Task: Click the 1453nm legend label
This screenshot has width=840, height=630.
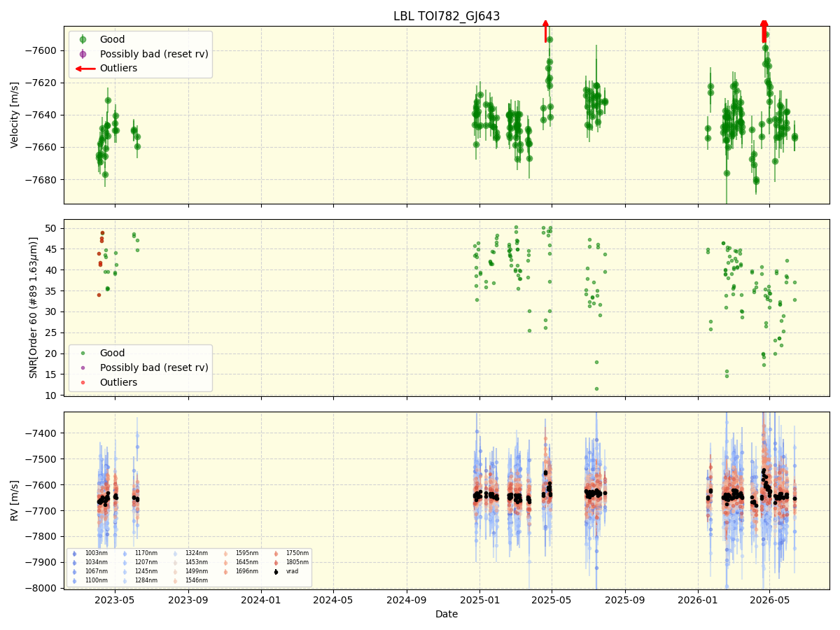Action: pyautogui.click(x=196, y=562)
